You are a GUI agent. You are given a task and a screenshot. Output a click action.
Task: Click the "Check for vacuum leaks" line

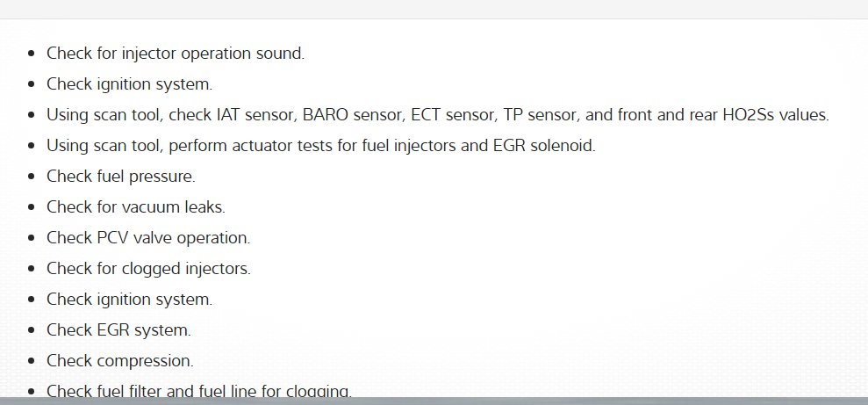coord(136,207)
